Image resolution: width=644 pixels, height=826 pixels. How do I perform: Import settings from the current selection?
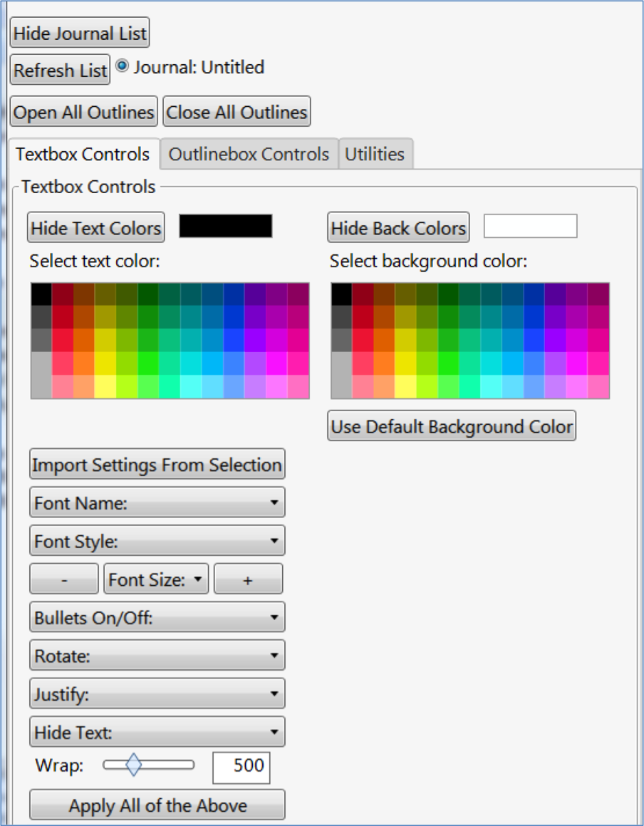(x=157, y=464)
